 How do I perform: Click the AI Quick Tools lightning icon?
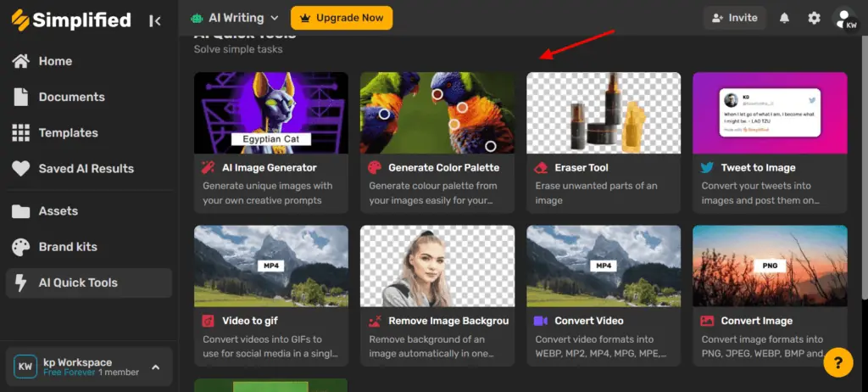[21, 283]
